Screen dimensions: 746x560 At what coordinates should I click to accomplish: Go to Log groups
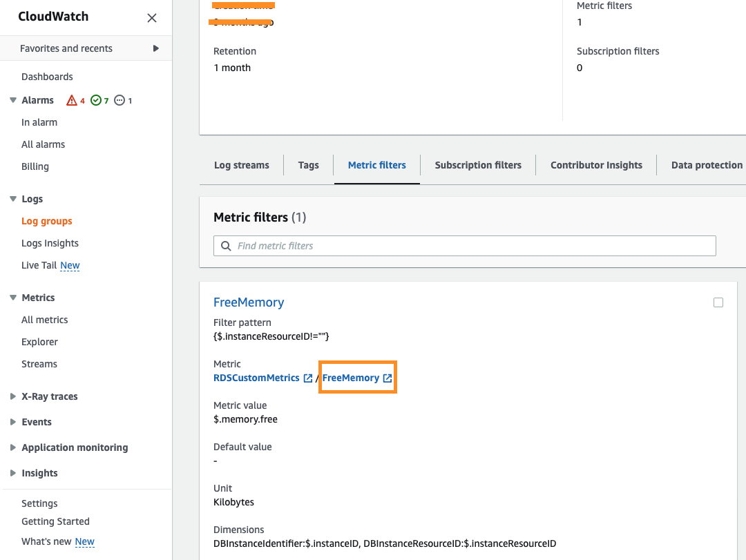click(47, 221)
